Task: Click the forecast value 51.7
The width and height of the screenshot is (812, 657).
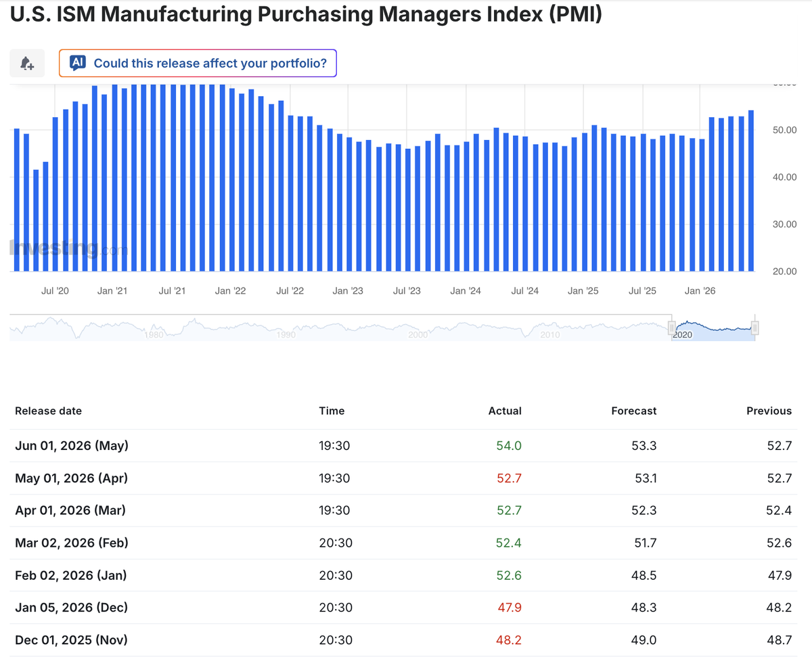Action: pyautogui.click(x=645, y=543)
